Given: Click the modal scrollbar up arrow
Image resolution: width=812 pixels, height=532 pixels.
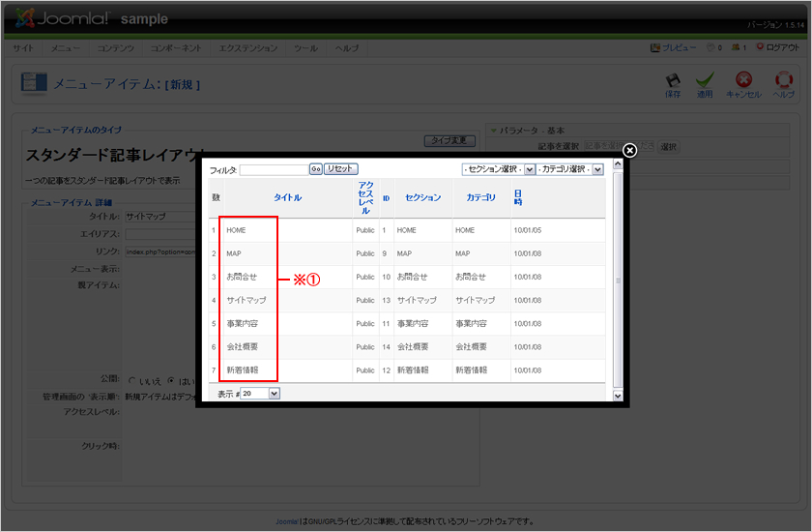Looking at the screenshot, I should (618, 163).
